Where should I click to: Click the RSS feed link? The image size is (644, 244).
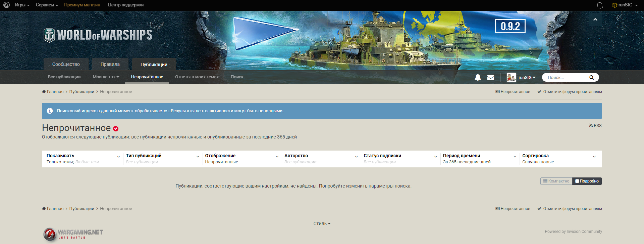pyautogui.click(x=595, y=126)
